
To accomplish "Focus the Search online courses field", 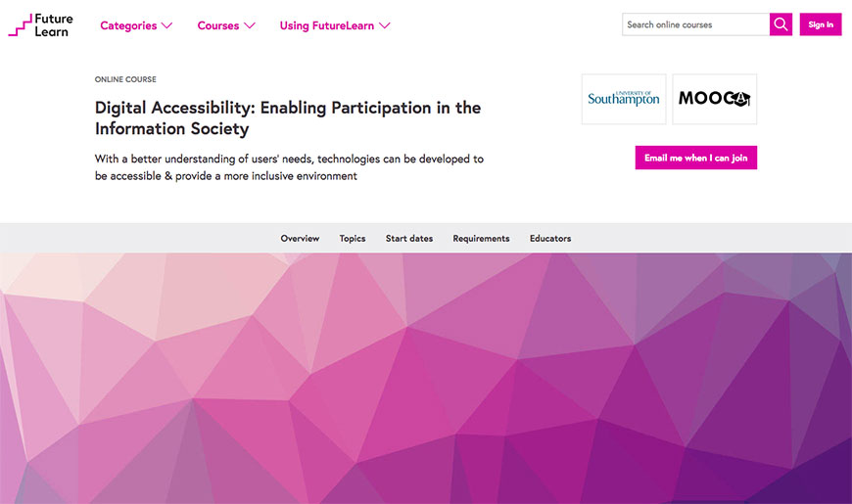I will point(695,24).
